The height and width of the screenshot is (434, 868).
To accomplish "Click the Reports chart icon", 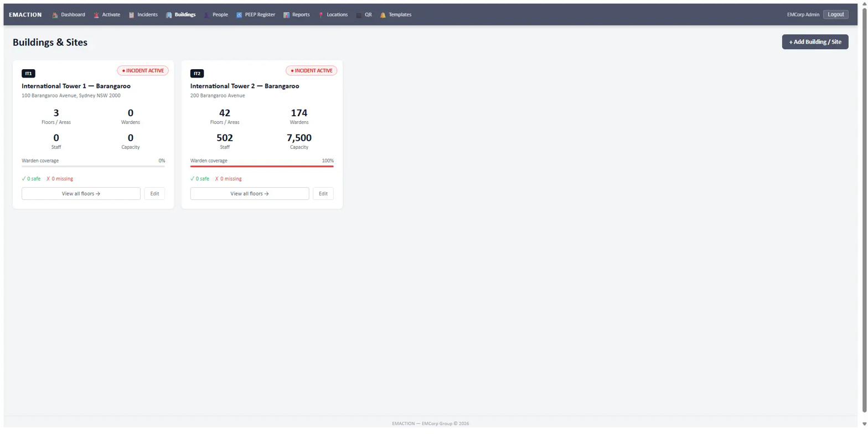I will 286,15.
